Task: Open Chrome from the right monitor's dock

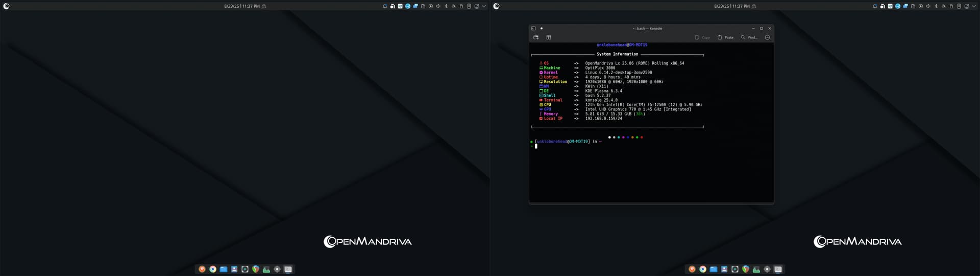Action: click(x=703, y=269)
